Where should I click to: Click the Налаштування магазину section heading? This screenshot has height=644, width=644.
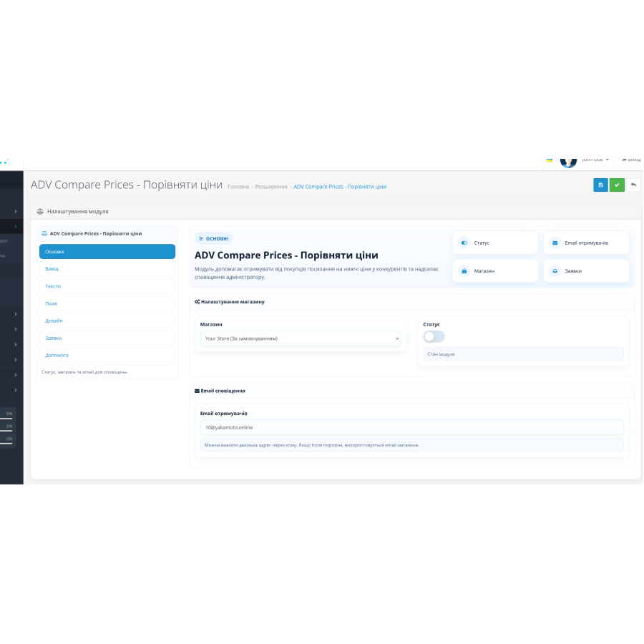click(233, 301)
